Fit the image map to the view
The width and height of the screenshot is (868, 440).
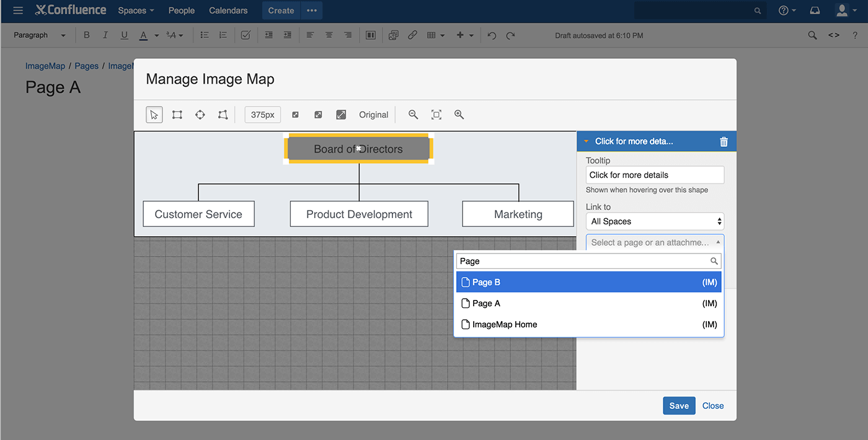[x=436, y=115]
